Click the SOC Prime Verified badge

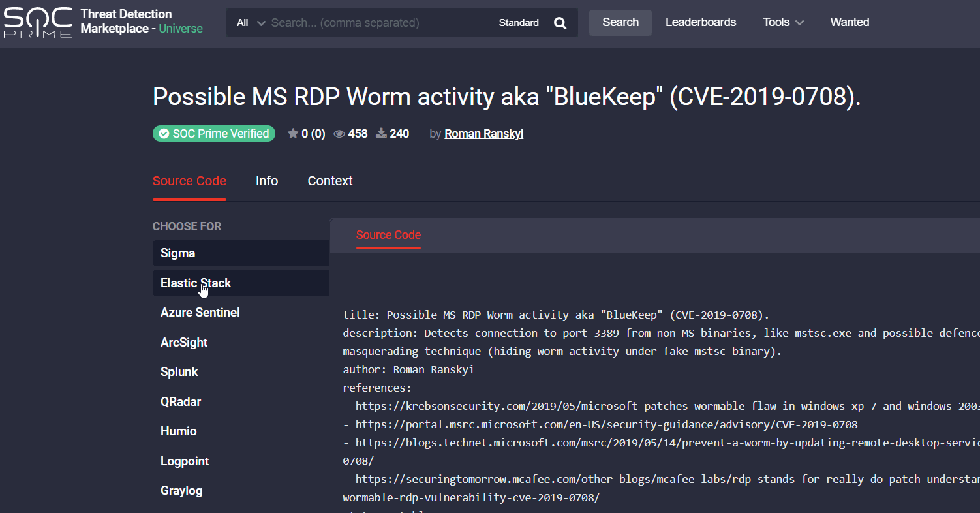click(214, 134)
